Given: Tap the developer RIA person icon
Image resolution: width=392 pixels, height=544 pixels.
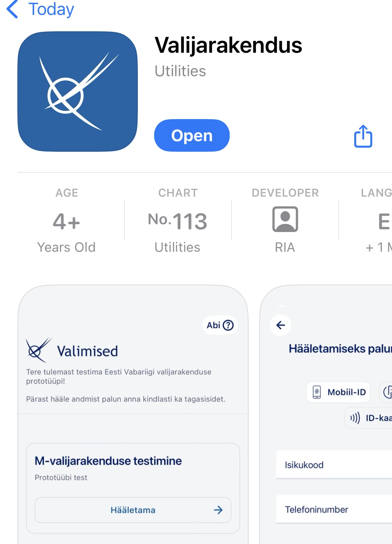Looking at the screenshot, I should 285,219.
